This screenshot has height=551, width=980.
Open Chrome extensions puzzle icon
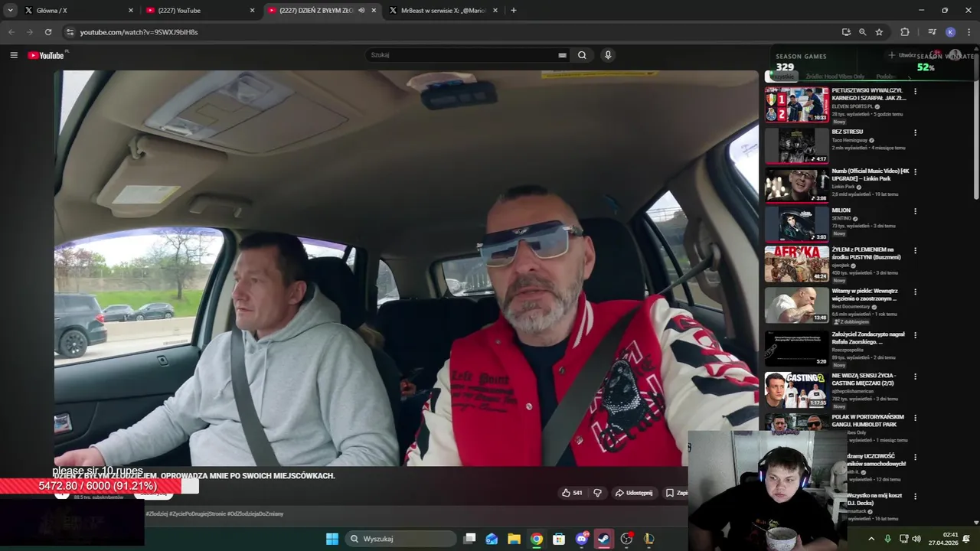(x=905, y=32)
